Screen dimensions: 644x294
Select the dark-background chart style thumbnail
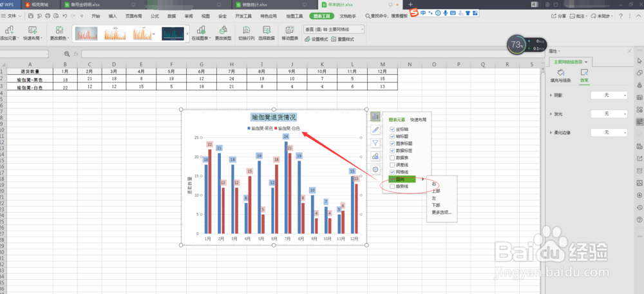pos(173,34)
